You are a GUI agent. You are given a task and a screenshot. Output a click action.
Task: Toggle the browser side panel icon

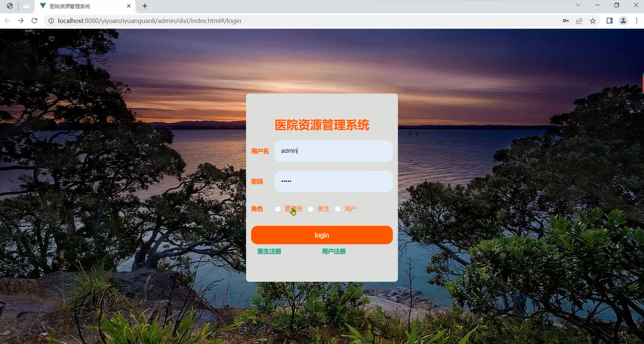[x=609, y=21]
